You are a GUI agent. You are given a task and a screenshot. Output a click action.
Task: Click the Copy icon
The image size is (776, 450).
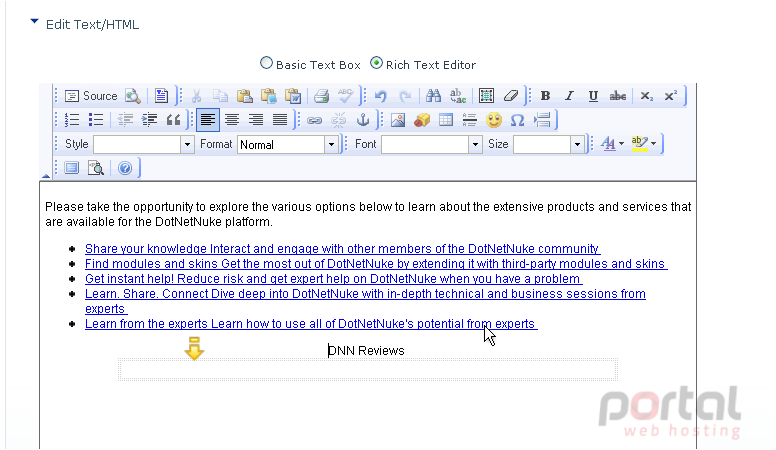220,96
